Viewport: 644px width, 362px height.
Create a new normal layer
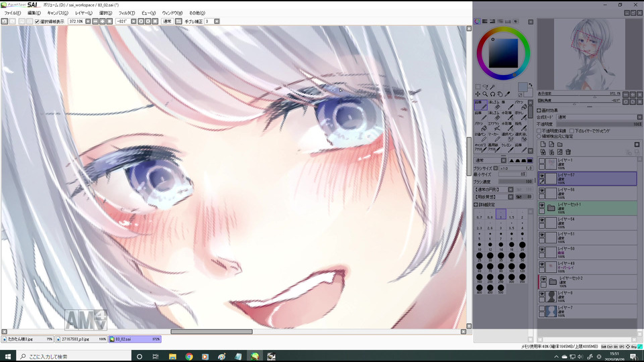coord(543,145)
